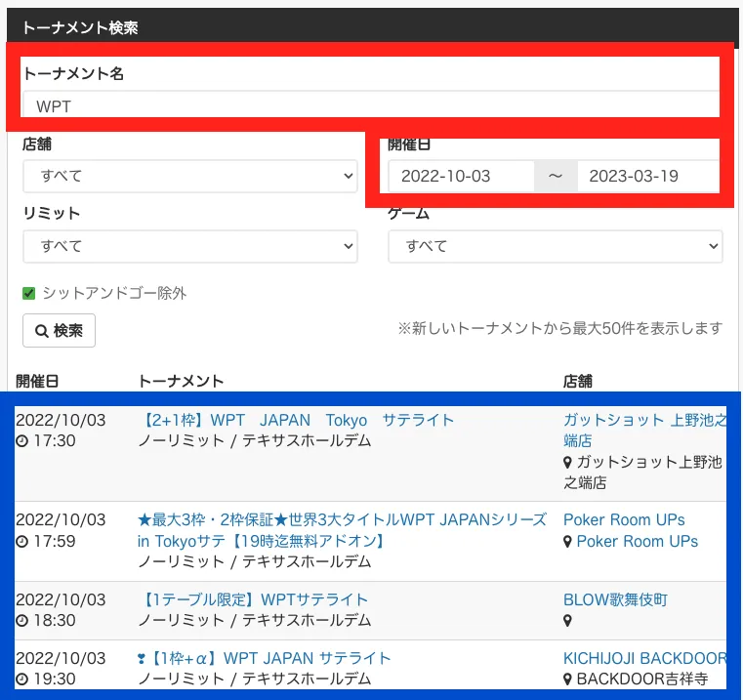Open the リミット dropdown set to すべて
Screen dimensions: 743x700
point(190,246)
